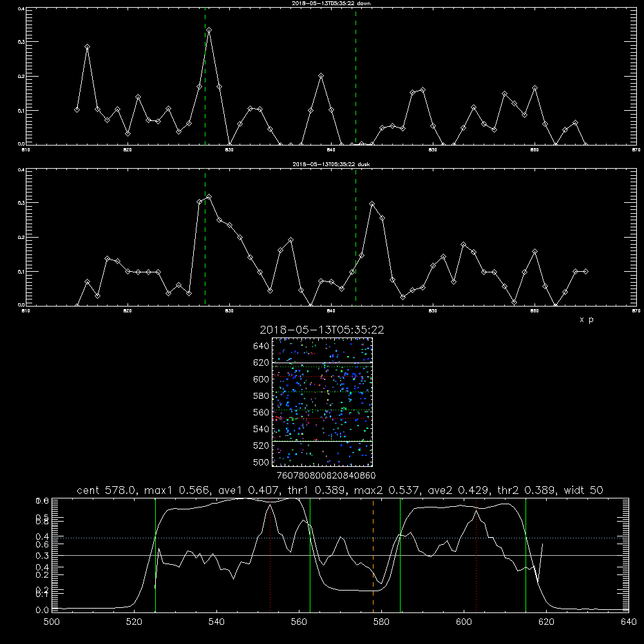The width and height of the screenshot is (644, 644).
Task: Click the 'ave2 0.429' value
Action: 457,490
